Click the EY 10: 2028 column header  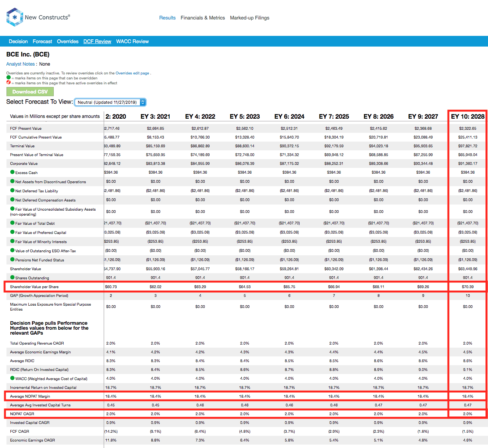[x=468, y=116]
